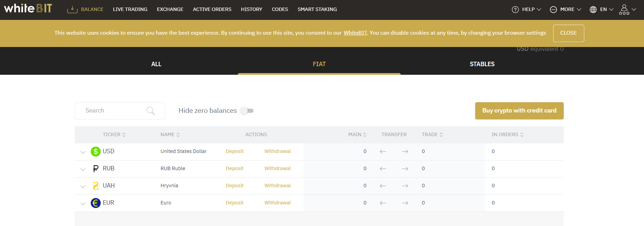Viewport: 644px width, 226px height.
Task: Click the user account profile icon
Action: pos(624,9)
